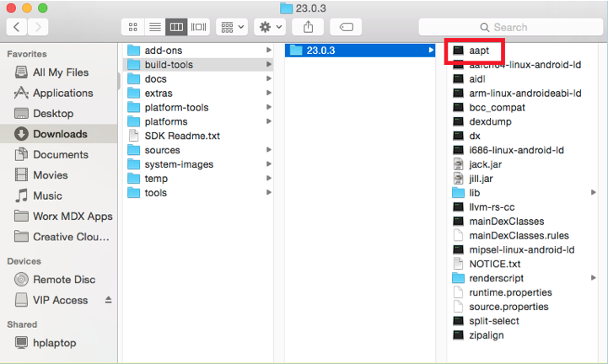Switch to Cover Flow view

point(198,27)
